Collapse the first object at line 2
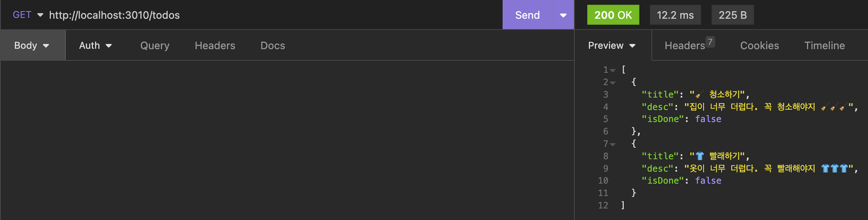Viewport: 868px width, 220px height. click(x=612, y=83)
